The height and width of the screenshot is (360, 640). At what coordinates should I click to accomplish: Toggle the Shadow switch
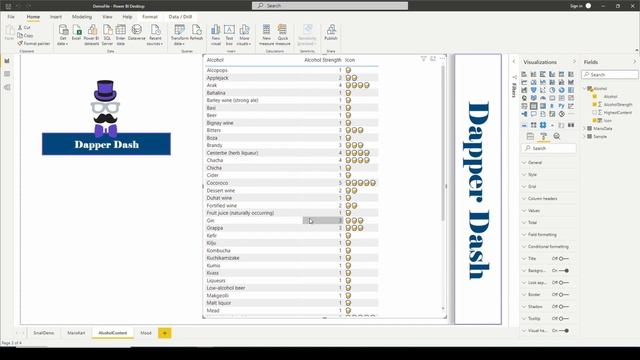tap(563, 307)
